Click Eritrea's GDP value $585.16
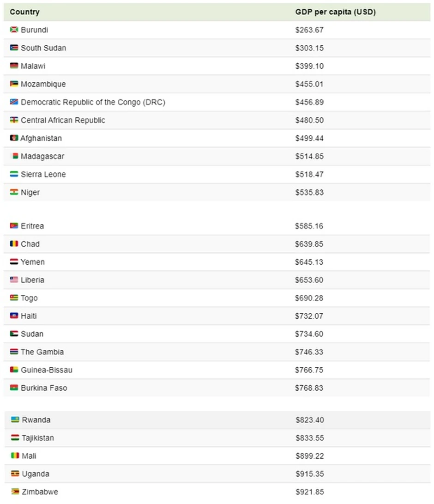434x504 pixels. (x=309, y=226)
